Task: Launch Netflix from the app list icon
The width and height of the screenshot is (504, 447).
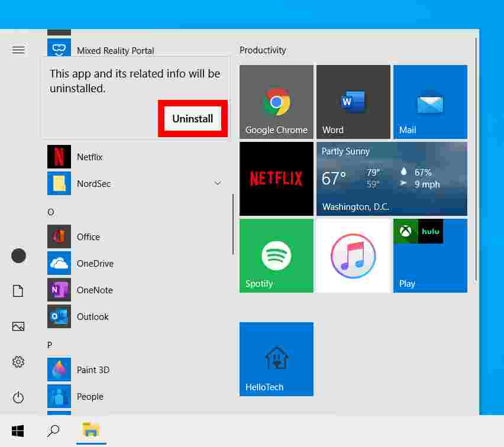Action: pyautogui.click(x=59, y=157)
